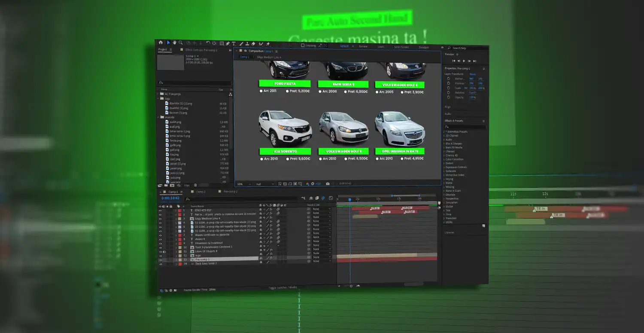Switch to the Comp 2 timeline tab

[x=200, y=192]
